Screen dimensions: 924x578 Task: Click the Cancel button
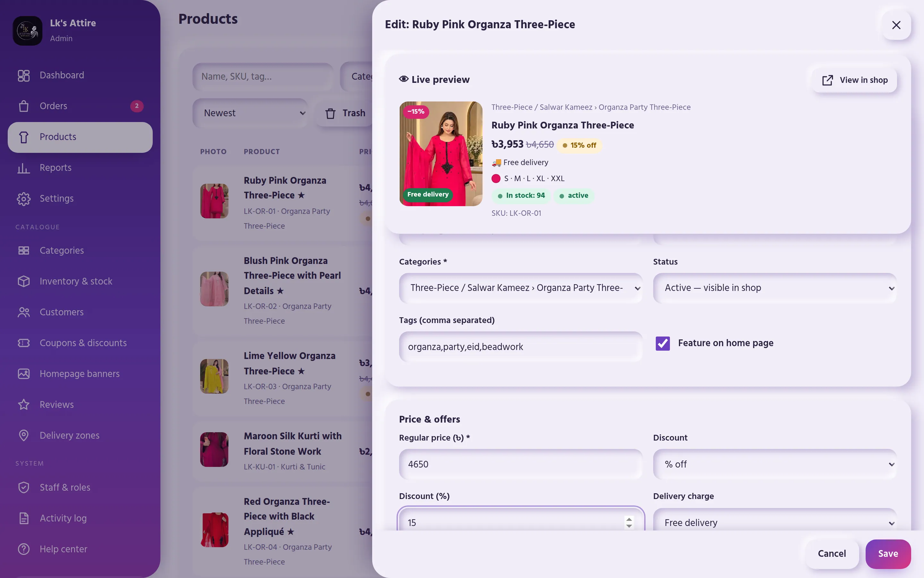click(832, 554)
